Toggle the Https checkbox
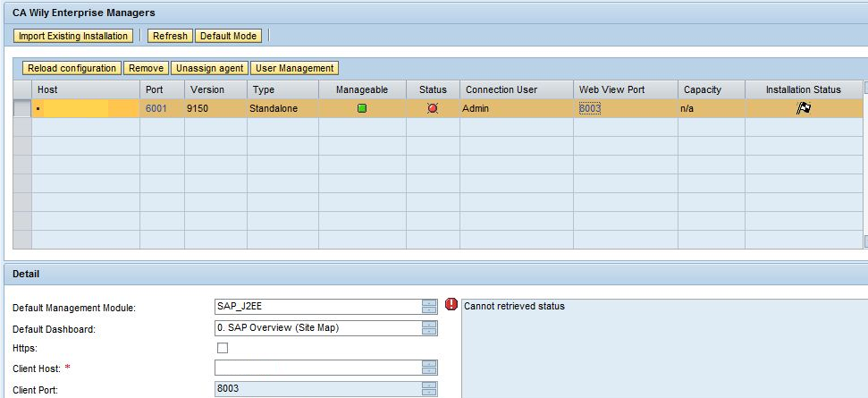868x398 pixels. point(223,348)
